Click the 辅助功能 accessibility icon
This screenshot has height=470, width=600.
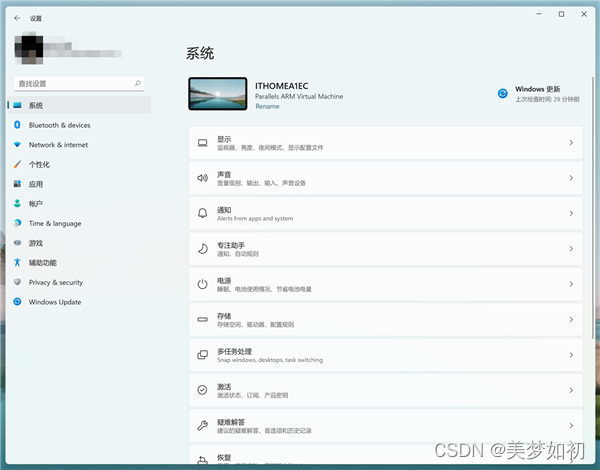(17, 262)
